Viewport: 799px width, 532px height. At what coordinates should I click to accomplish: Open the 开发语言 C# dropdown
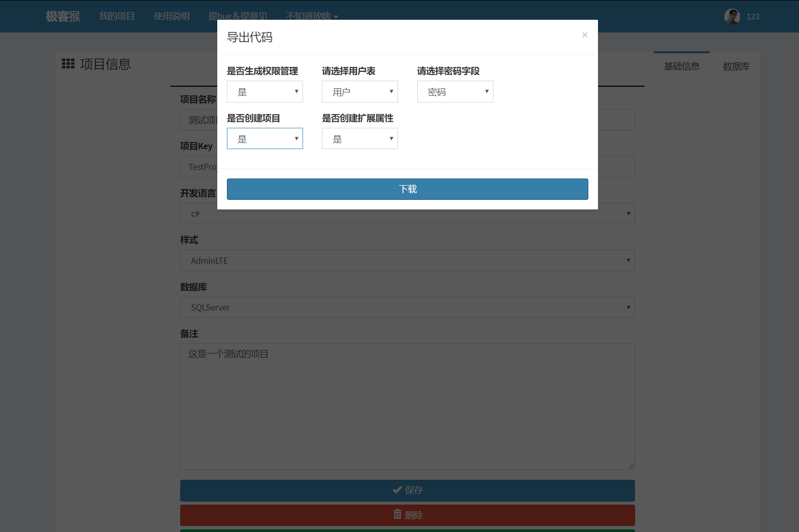click(408, 214)
